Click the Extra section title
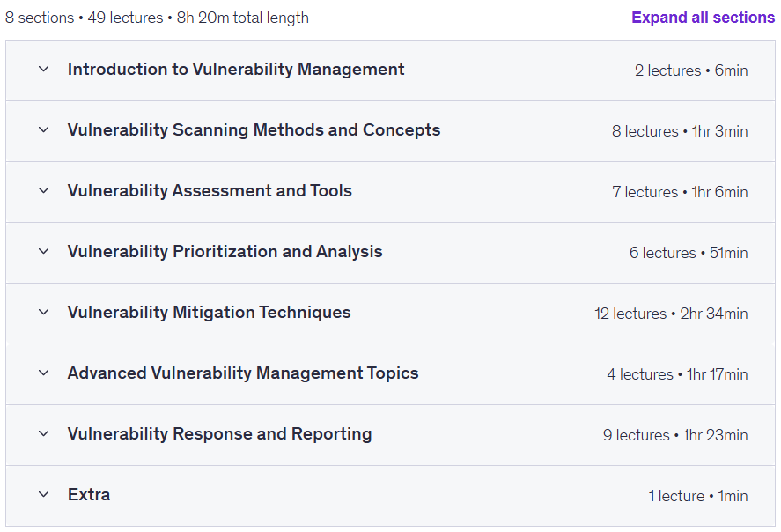 pos(89,495)
